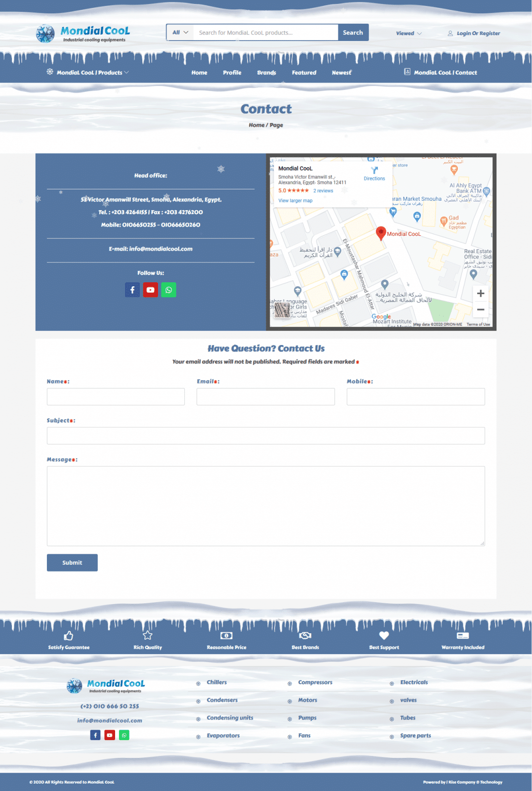Expand the Viewed dropdown
Image resolution: width=532 pixels, height=791 pixels.
(409, 34)
